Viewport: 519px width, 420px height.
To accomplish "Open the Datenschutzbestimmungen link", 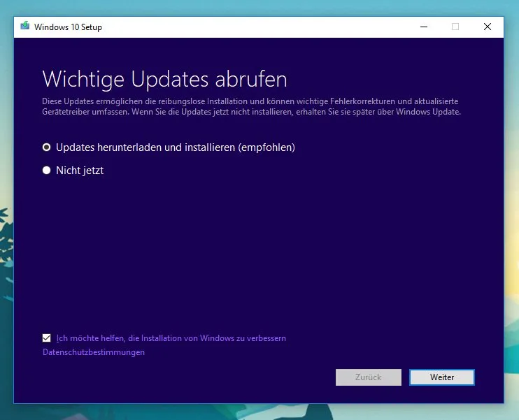I will [x=94, y=352].
